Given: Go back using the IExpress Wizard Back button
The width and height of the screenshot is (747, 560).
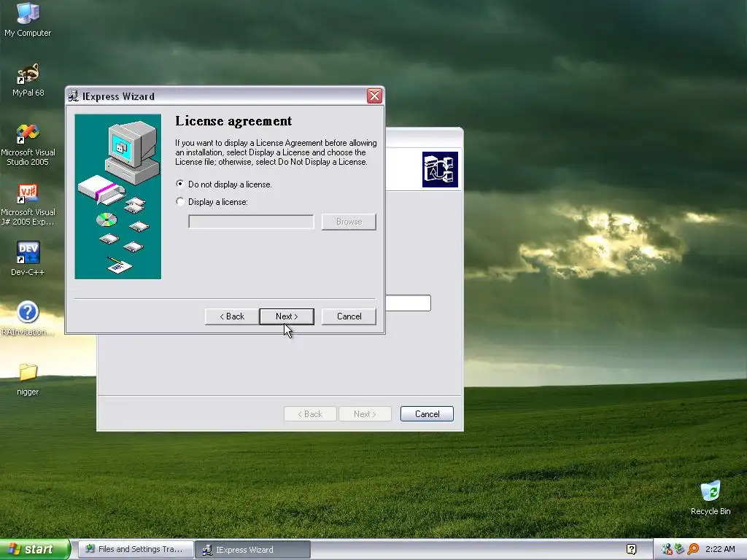Looking at the screenshot, I should click(232, 316).
